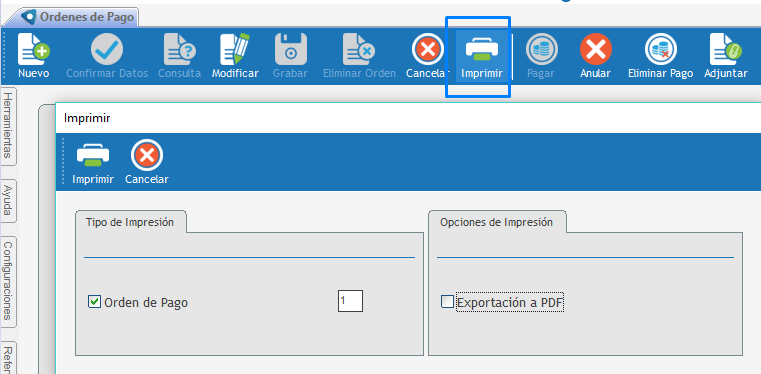Switch to the Ordenes de Pago tab
This screenshot has height=374, width=761.
78,17
